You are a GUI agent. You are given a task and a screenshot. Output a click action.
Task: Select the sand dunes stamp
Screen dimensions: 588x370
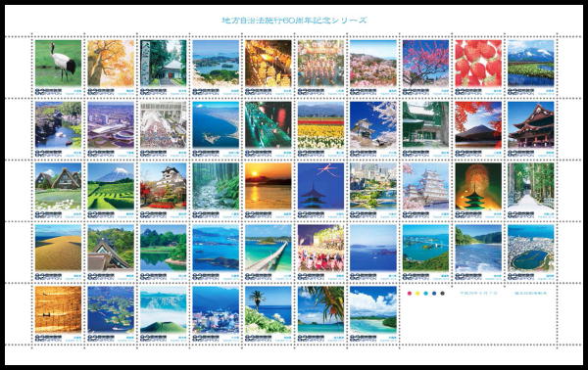(x=58, y=252)
